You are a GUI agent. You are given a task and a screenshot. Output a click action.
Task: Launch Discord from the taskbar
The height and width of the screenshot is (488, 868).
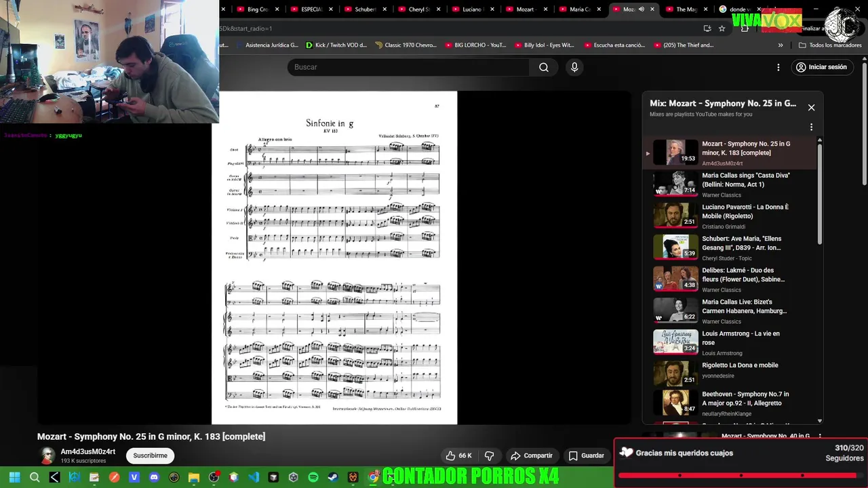pos(154,477)
